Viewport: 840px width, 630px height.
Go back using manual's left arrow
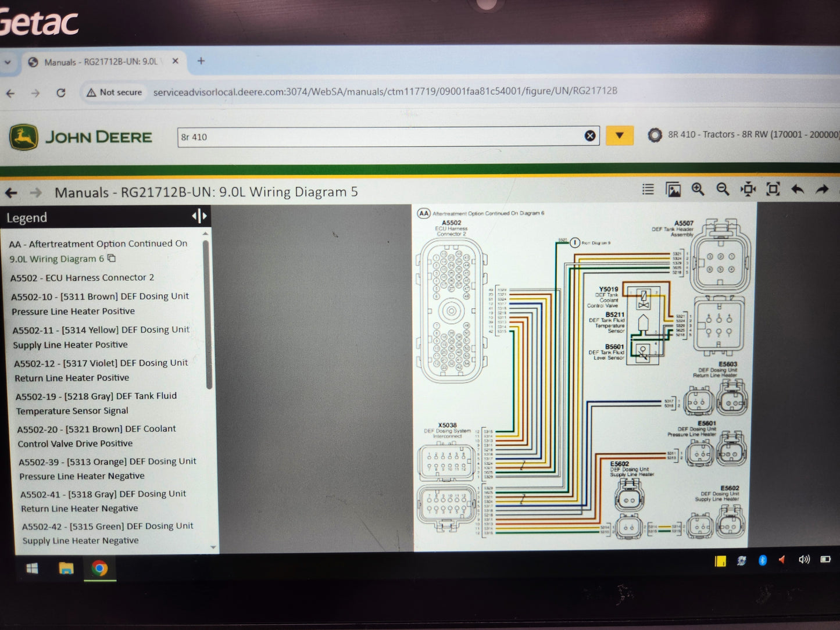[x=11, y=193]
